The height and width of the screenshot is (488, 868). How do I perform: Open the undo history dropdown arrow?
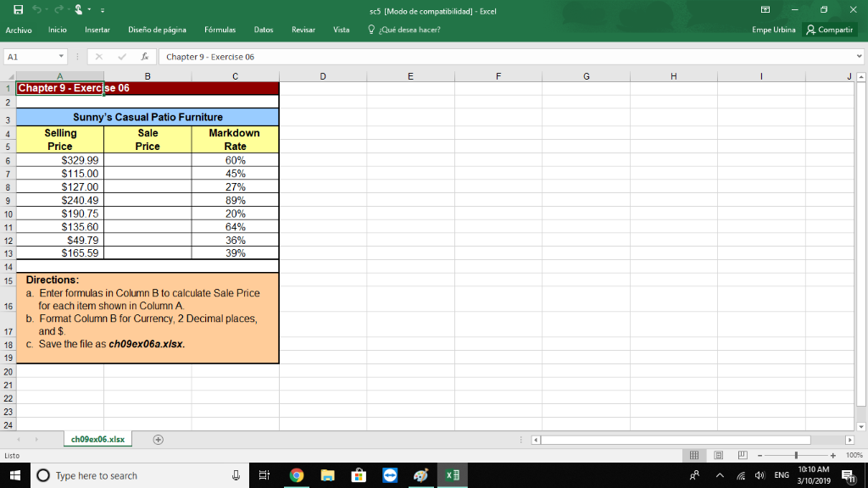pyautogui.click(x=47, y=9)
